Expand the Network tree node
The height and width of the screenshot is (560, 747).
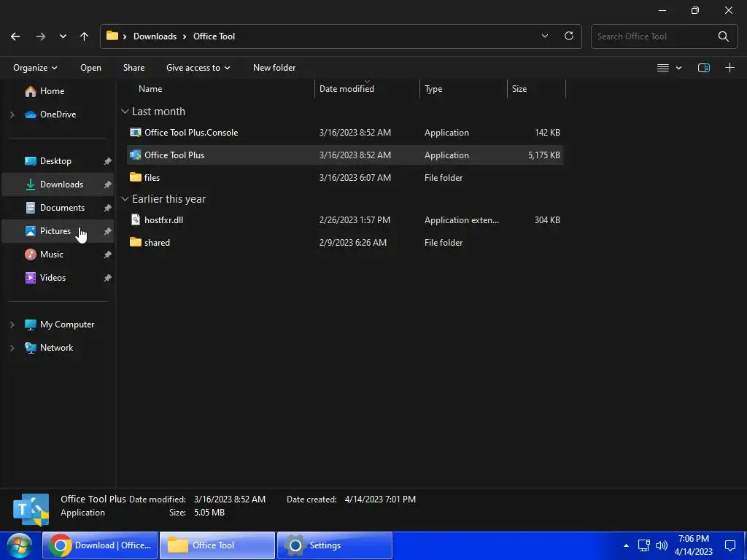pyautogui.click(x=12, y=348)
